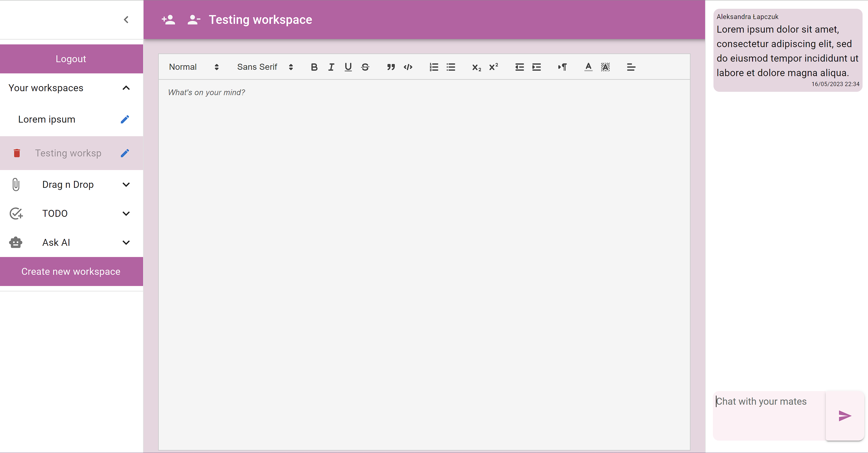Expand the Ask AI menu item

126,242
